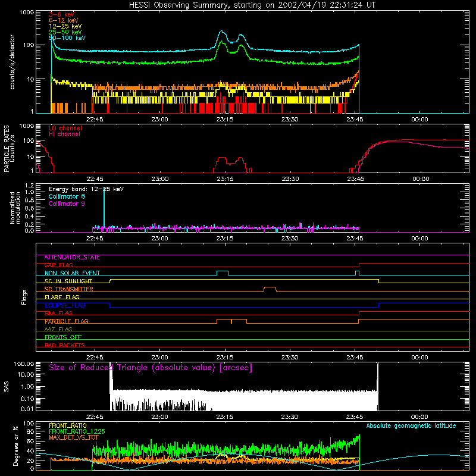Click the AAZ_FLAG label
This screenshot has width=476, height=476.
point(58,330)
